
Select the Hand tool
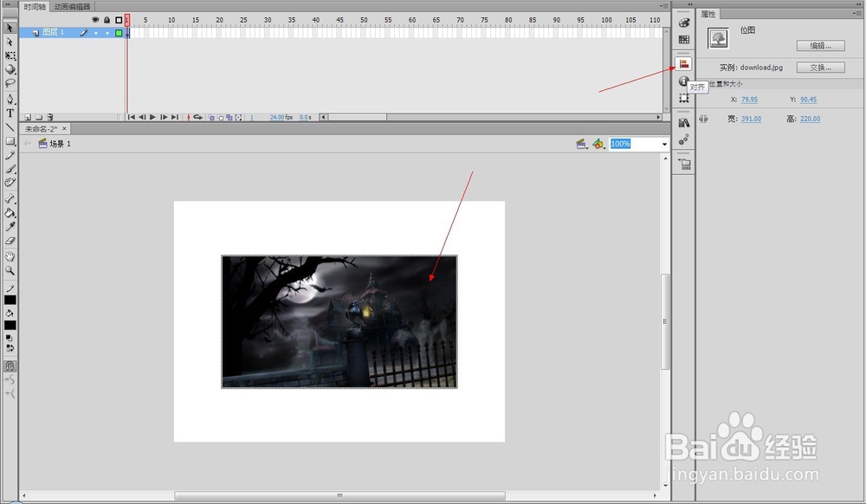coord(10,256)
